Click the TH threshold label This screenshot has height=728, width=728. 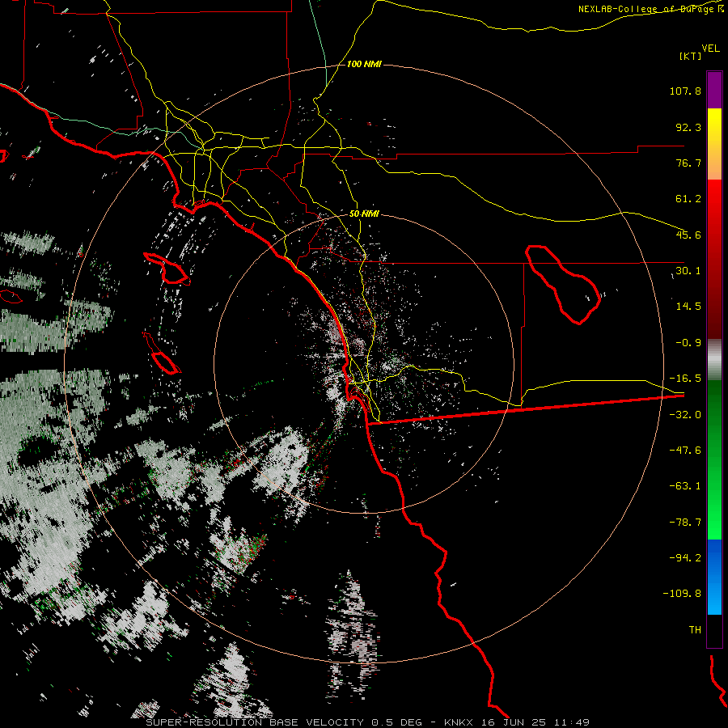click(695, 630)
